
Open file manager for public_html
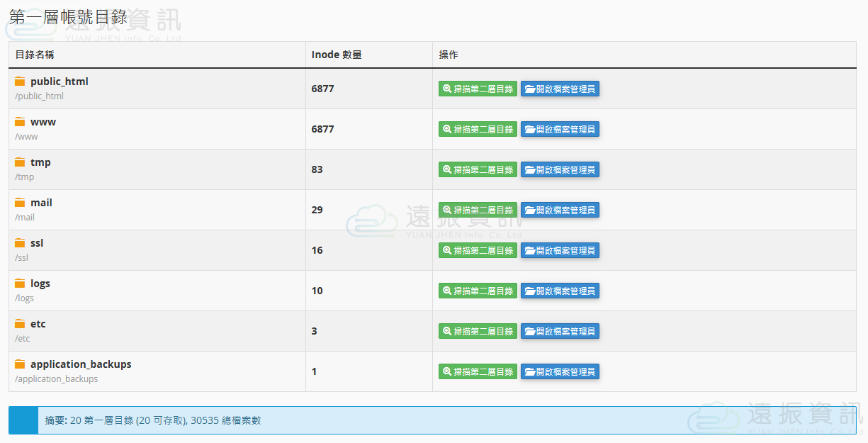tap(560, 89)
